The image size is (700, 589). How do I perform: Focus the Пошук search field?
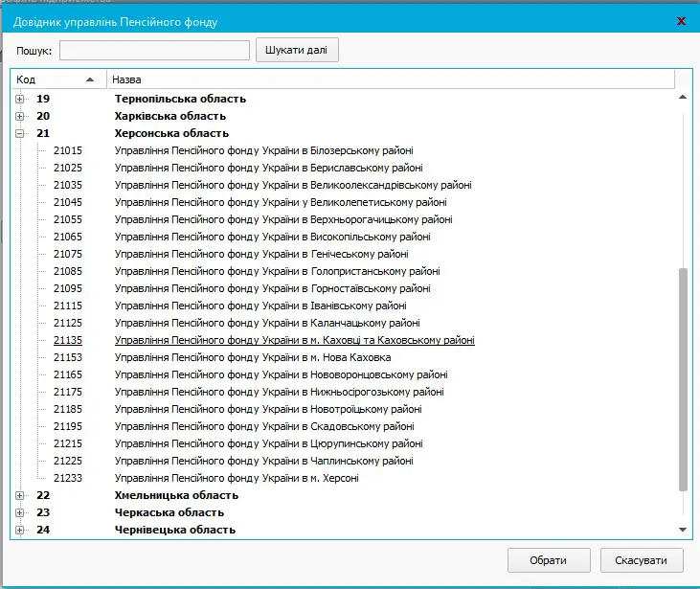tap(154, 50)
